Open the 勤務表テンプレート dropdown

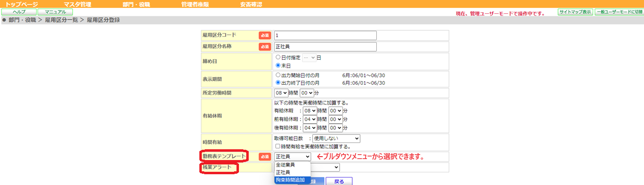(292, 157)
